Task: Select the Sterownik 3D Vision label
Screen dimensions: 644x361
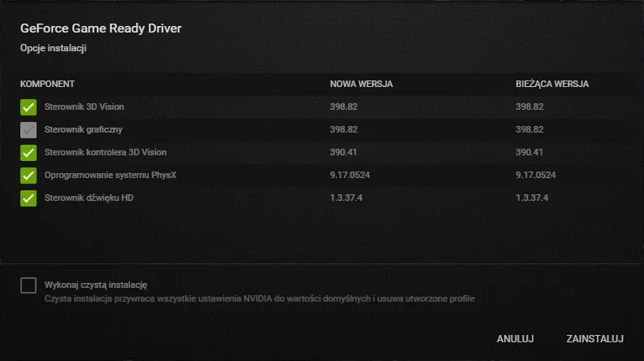Action: [85, 107]
